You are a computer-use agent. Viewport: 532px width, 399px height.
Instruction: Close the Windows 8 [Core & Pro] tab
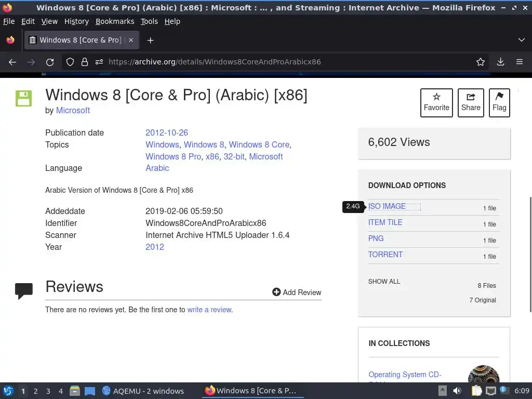[x=131, y=40]
